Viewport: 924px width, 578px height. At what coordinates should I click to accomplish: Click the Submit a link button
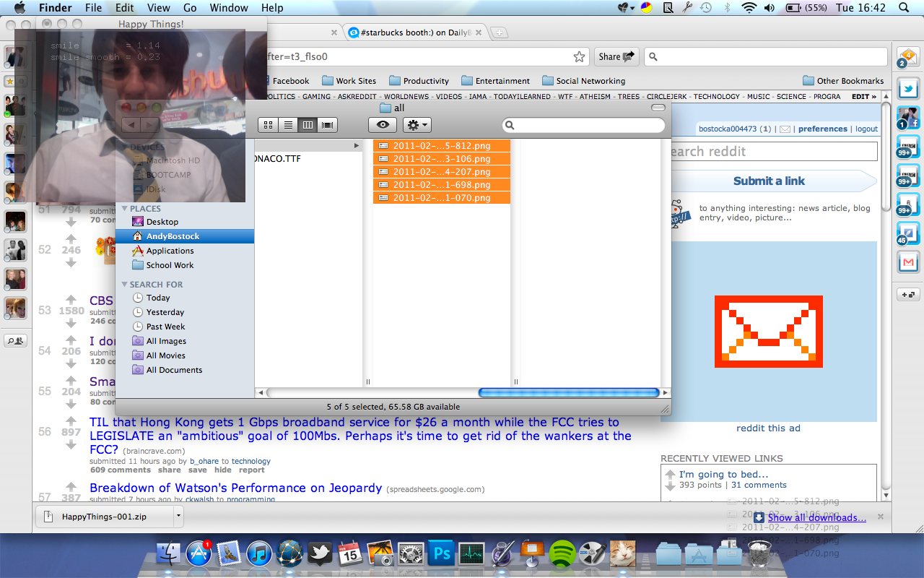[769, 181]
